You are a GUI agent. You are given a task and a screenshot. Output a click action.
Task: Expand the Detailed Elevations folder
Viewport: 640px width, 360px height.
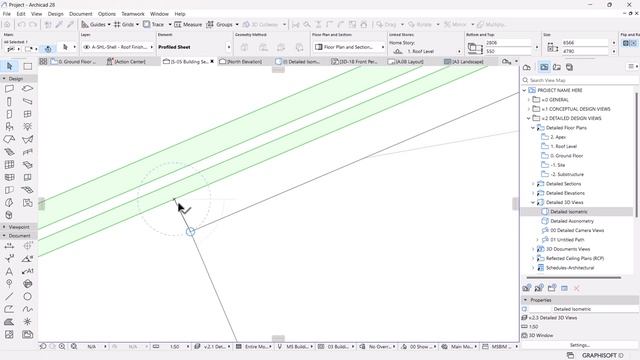[x=533, y=193]
